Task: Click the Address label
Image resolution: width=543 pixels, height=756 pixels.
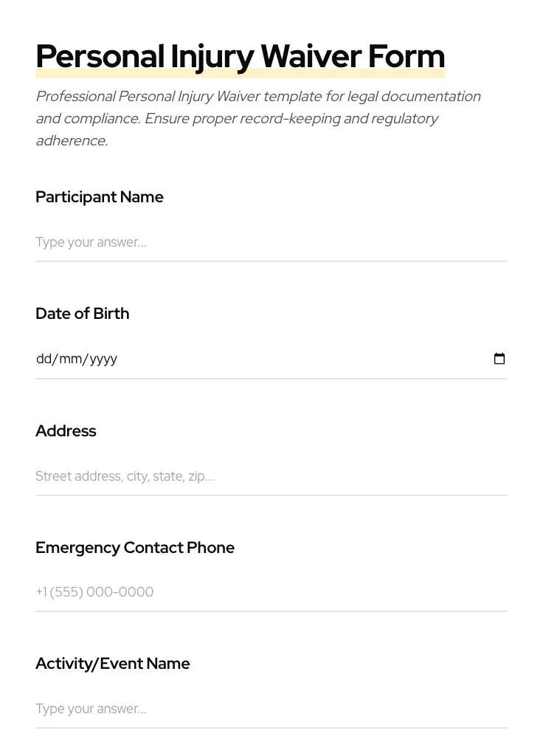Action: (66, 431)
